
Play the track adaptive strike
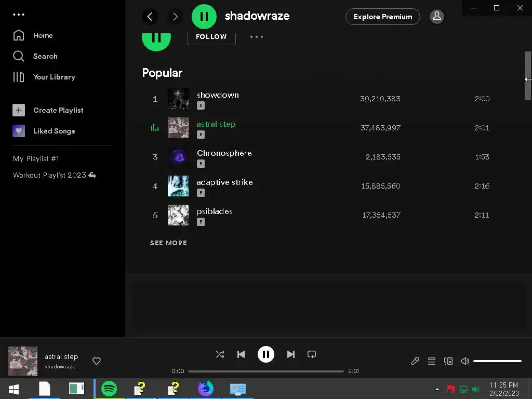[x=224, y=182]
